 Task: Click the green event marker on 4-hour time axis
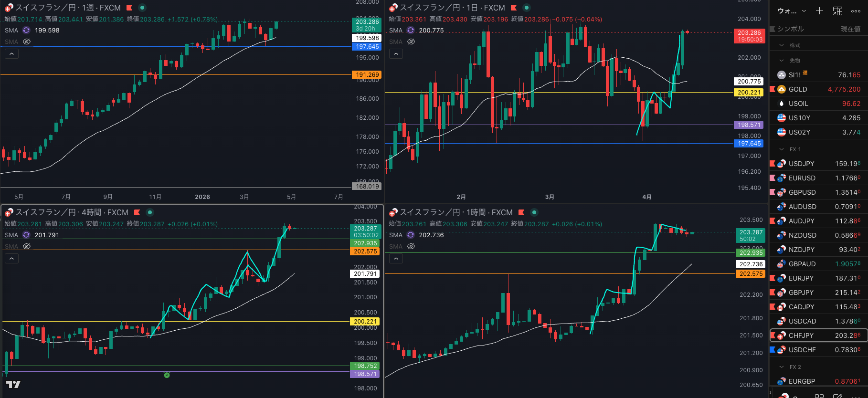pos(167,375)
